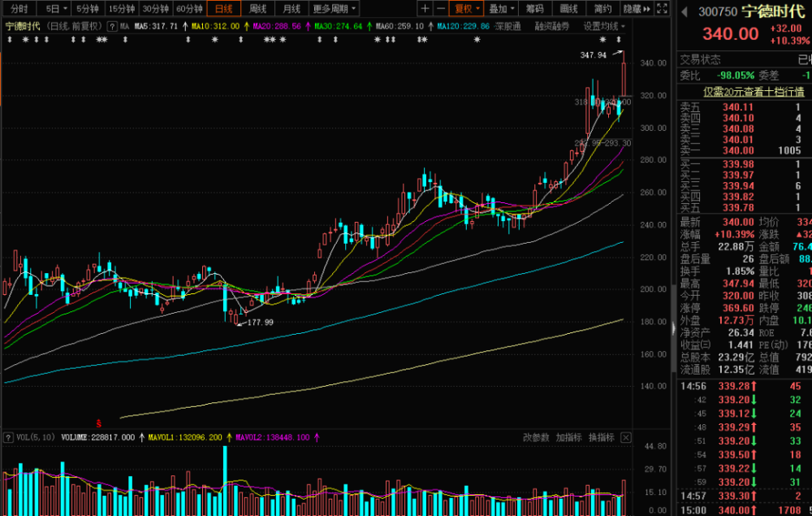Viewport: 812px width, 516px height.
Task: Switch to the 周线 weekly tab
Action: [258, 9]
